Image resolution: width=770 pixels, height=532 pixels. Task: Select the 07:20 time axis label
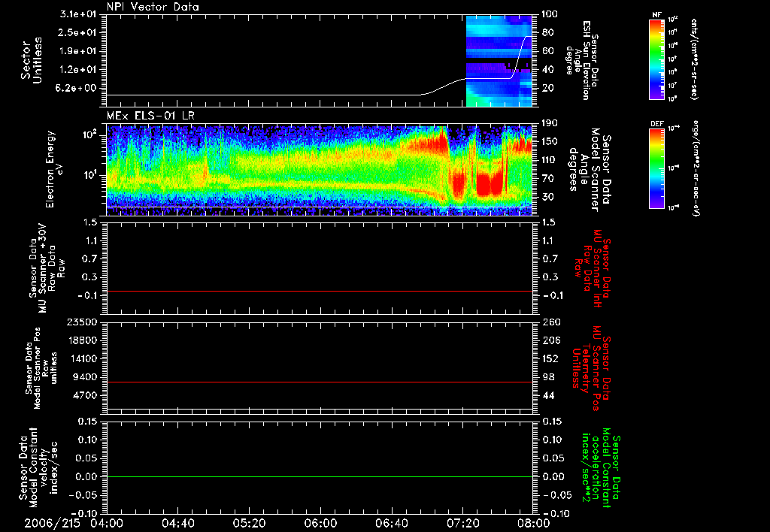tap(462, 523)
